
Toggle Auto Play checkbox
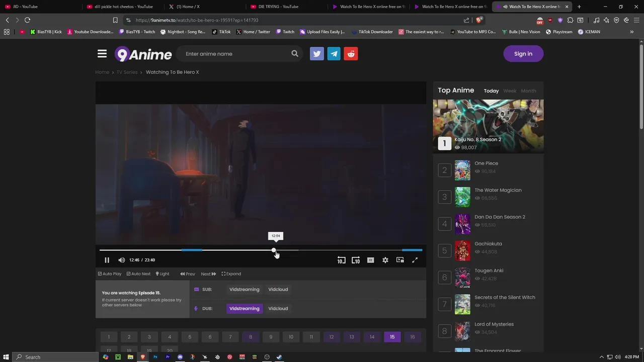point(110,274)
